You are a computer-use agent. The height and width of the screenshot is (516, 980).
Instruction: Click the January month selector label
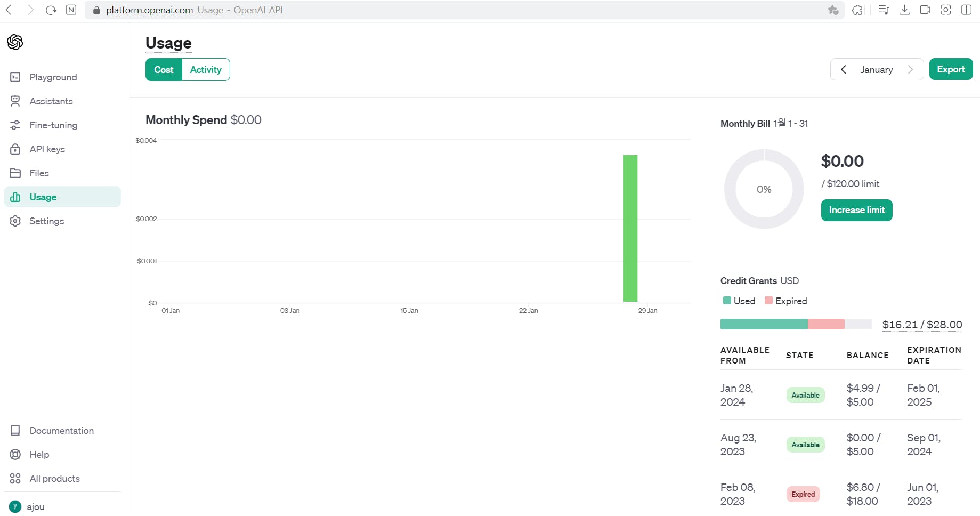tap(877, 70)
